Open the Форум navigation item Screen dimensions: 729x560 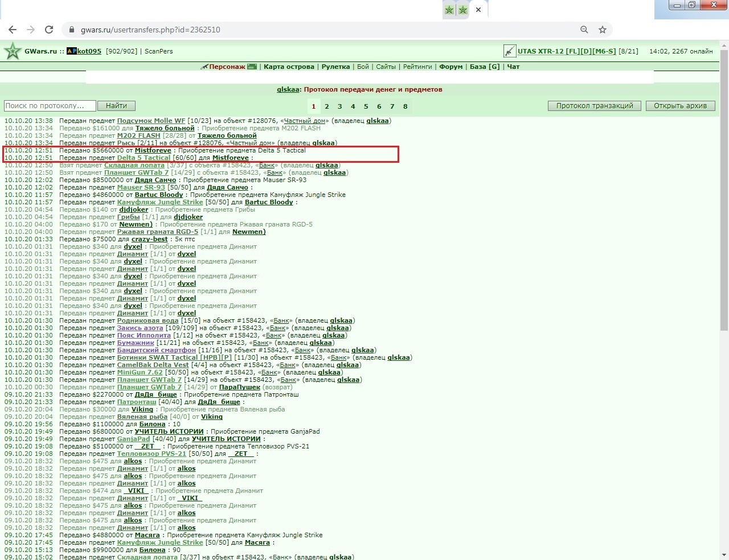[x=451, y=67]
